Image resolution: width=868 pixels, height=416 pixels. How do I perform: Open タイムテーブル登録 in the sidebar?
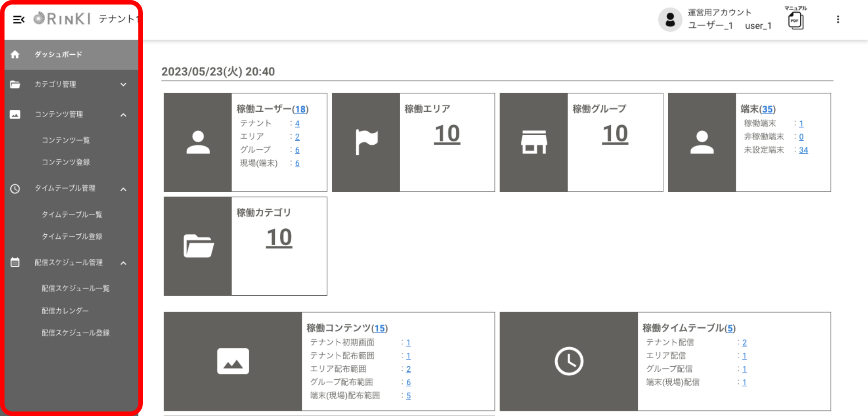(72, 236)
